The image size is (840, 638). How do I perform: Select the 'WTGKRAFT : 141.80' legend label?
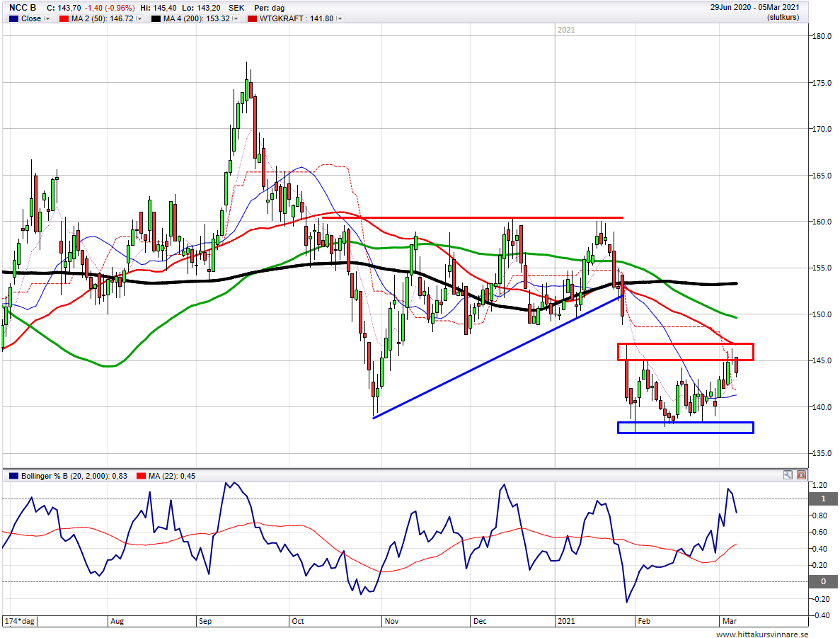pos(297,18)
